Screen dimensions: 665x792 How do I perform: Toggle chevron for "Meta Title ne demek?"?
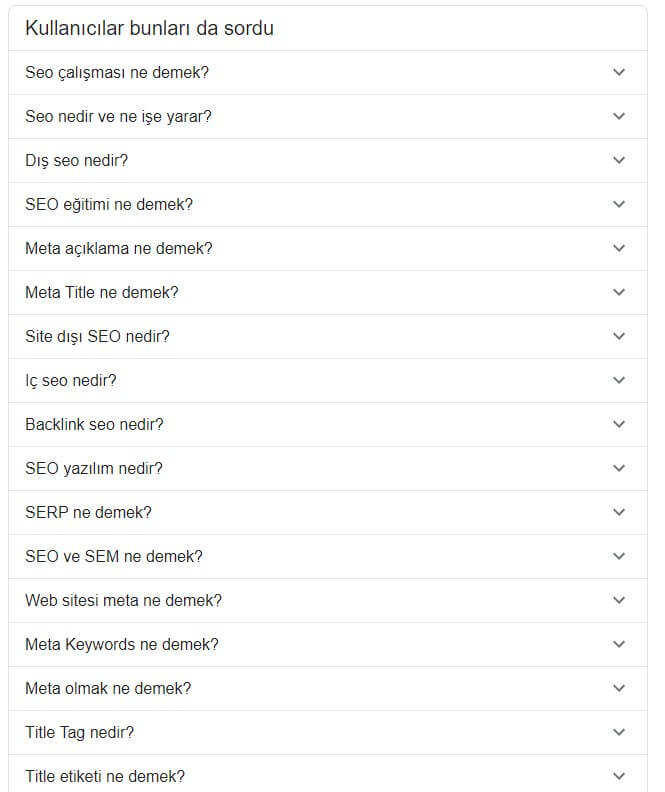coord(619,292)
